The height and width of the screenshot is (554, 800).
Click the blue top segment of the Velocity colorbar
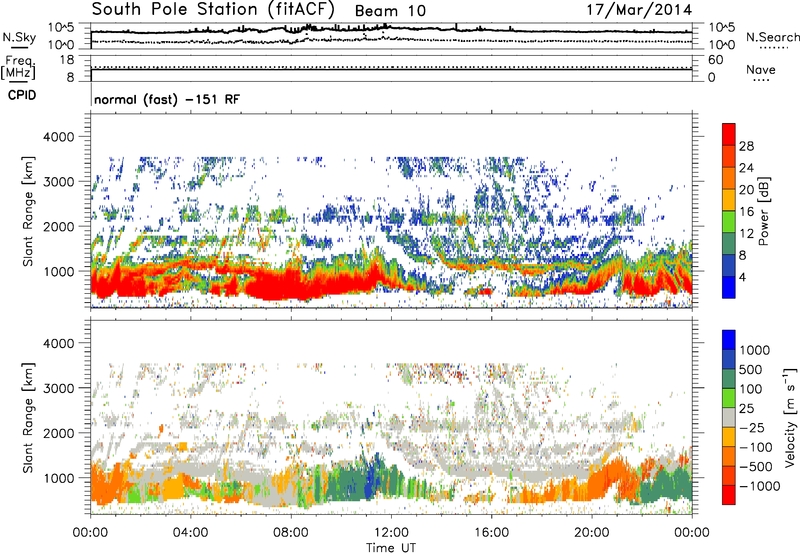729,340
